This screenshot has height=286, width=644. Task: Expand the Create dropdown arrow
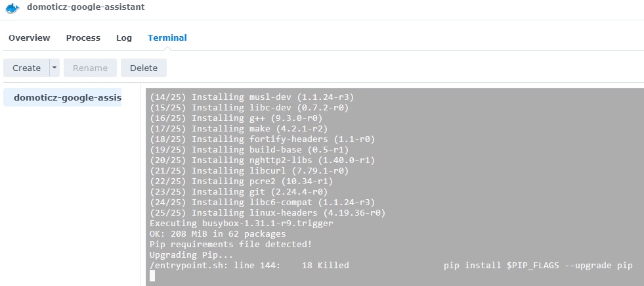[54, 68]
